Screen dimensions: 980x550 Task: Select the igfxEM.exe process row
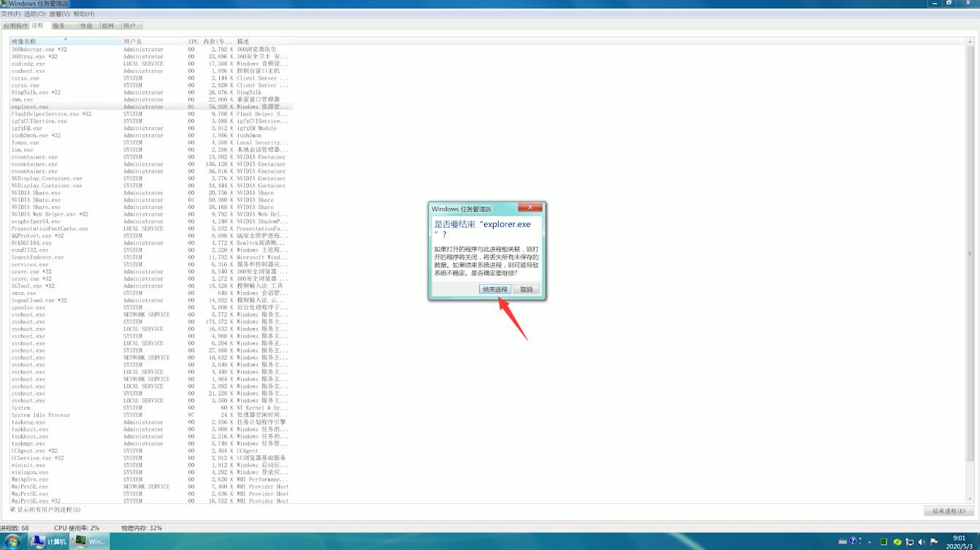(151, 129)
